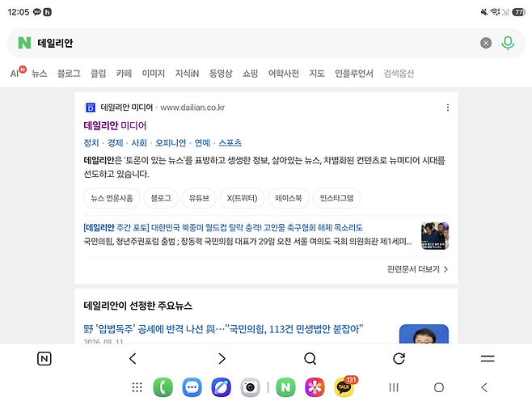Tap the Wi-Fi indicator in status bar
532x401 pixels.
pyautogui.click(x=495, y=12)
